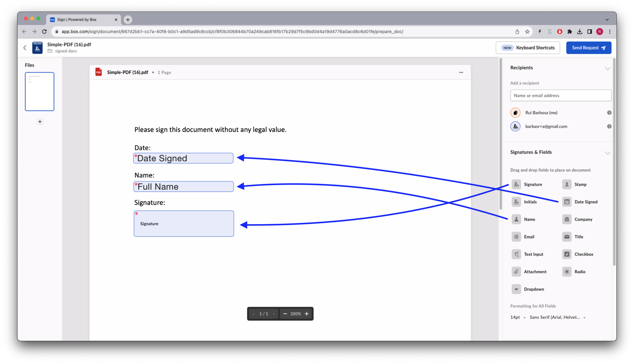Select the Dropdown field tool

click(x=528, y=289)
